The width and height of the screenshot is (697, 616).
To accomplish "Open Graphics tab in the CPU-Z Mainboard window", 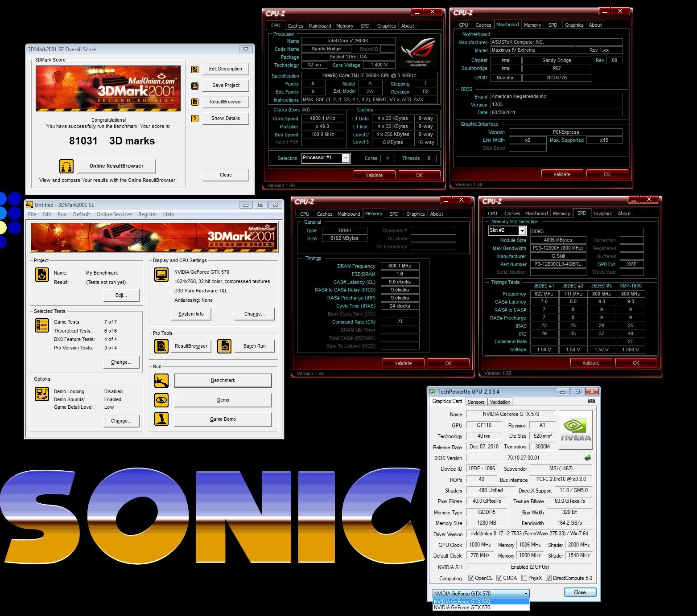I will click(574, 25).
